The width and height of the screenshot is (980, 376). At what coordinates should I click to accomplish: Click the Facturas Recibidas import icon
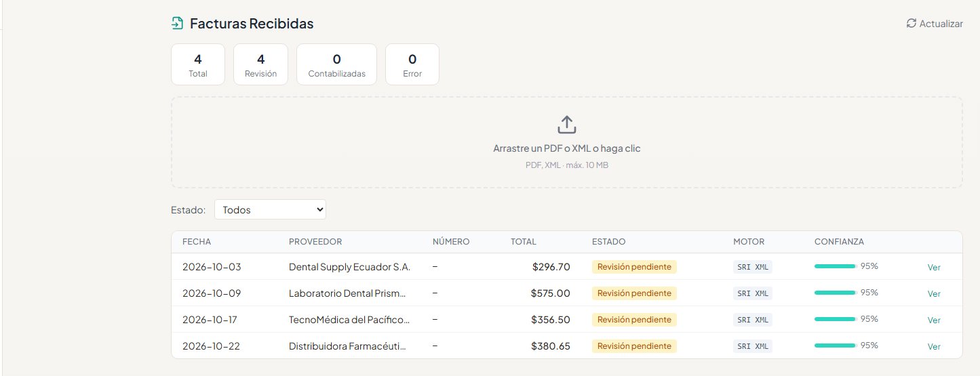point(177,24)
